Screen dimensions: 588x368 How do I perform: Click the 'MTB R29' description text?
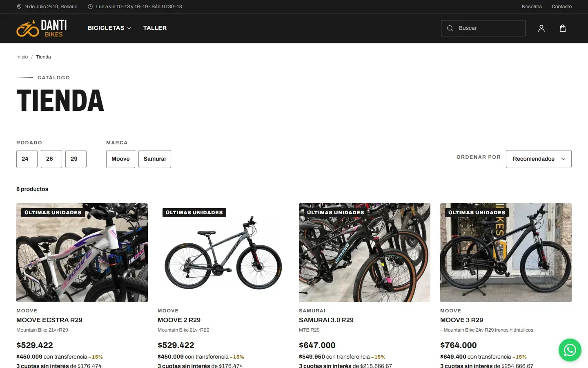click(309, 330)
